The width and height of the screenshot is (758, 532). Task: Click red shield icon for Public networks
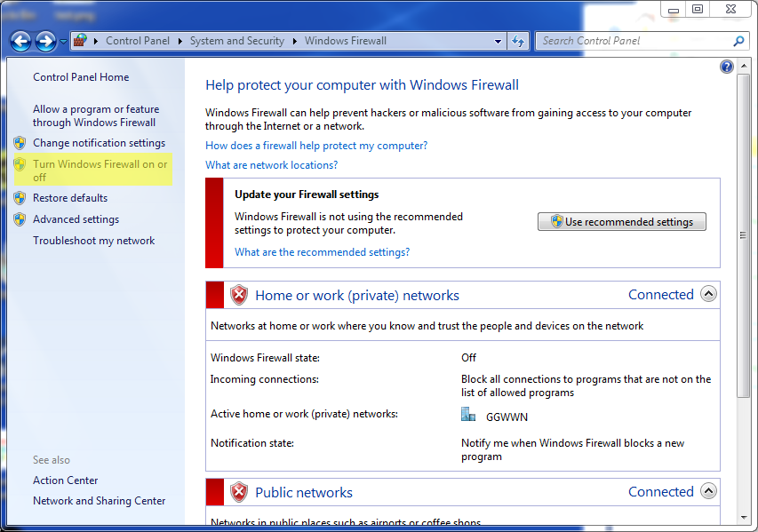pos(239,492)
